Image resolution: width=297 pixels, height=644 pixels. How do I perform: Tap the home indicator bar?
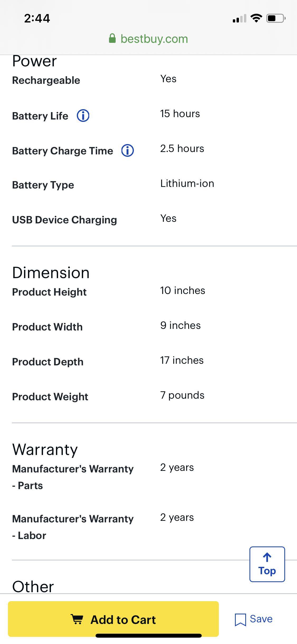pyautogui.click(x=148, y=636)
